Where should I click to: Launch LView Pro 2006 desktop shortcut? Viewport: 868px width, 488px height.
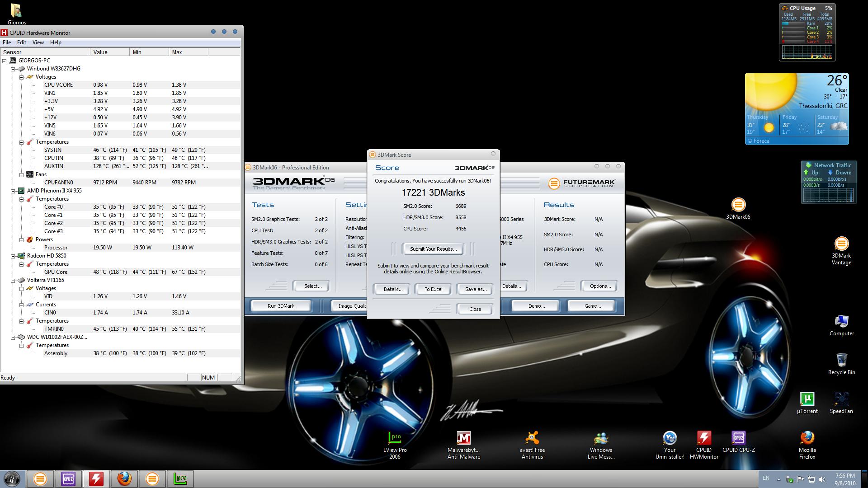tap(395, 445)
